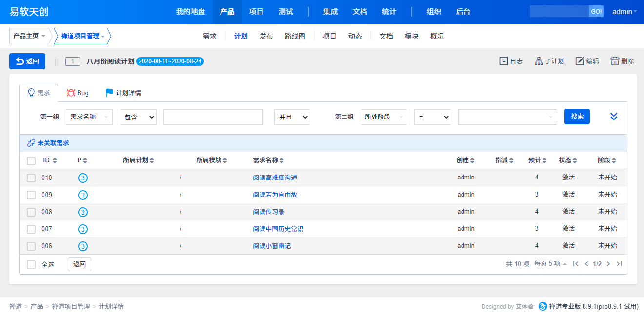Change items per page (每页 5 项)
The height and width of the screenshot is (316, 644).
550,264
